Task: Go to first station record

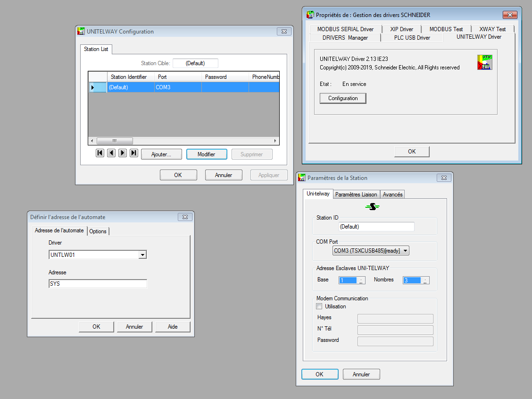Action: (x=100, y=153)
